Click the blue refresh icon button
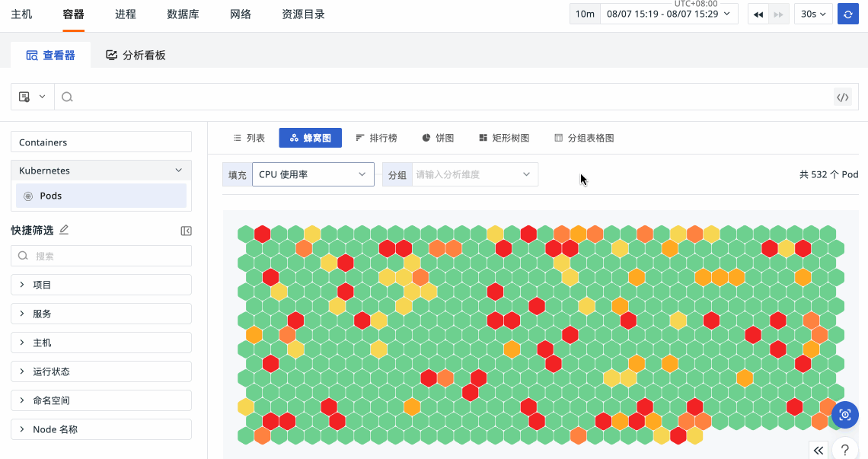Viewport: 868px width, 459px height. point(847,14)
